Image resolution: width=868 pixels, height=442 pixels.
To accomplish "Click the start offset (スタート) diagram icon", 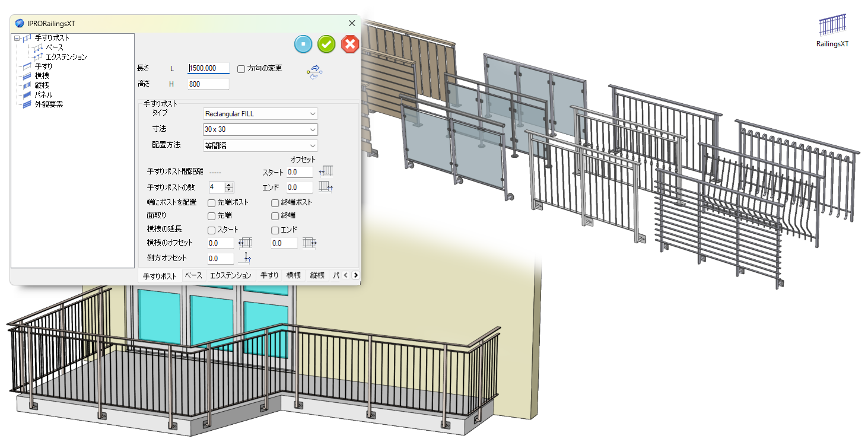I will pos(326,171).
